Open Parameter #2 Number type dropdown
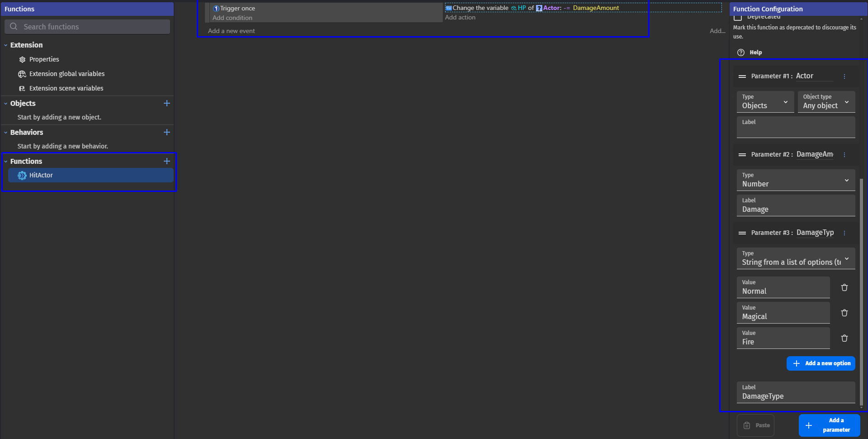The height and width of the screenshot is (439, 868). click(795, 180)
